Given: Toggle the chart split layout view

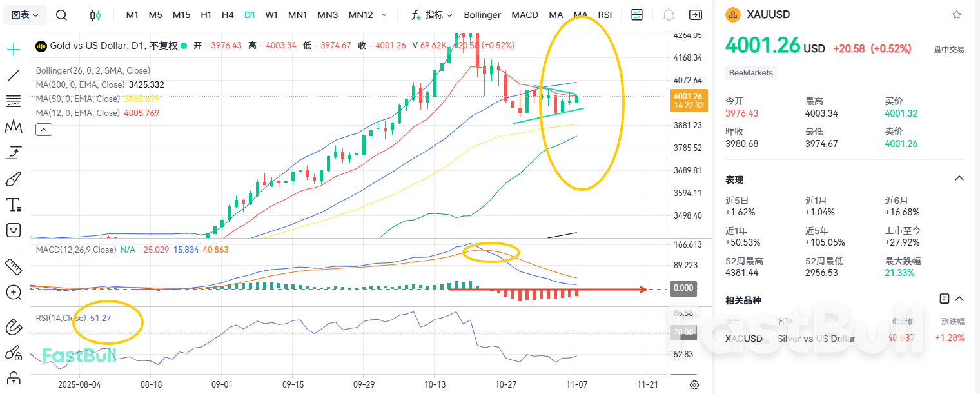Looking at the screenshot, I should pos(637,14).
